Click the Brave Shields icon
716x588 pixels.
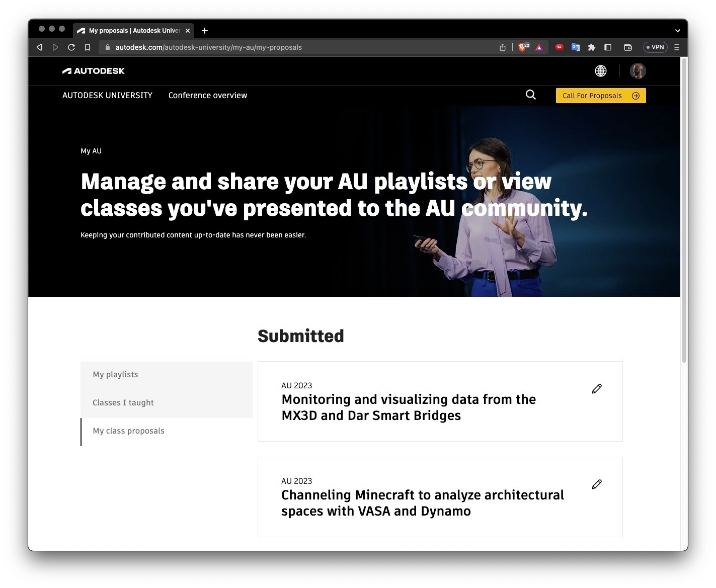523,47
